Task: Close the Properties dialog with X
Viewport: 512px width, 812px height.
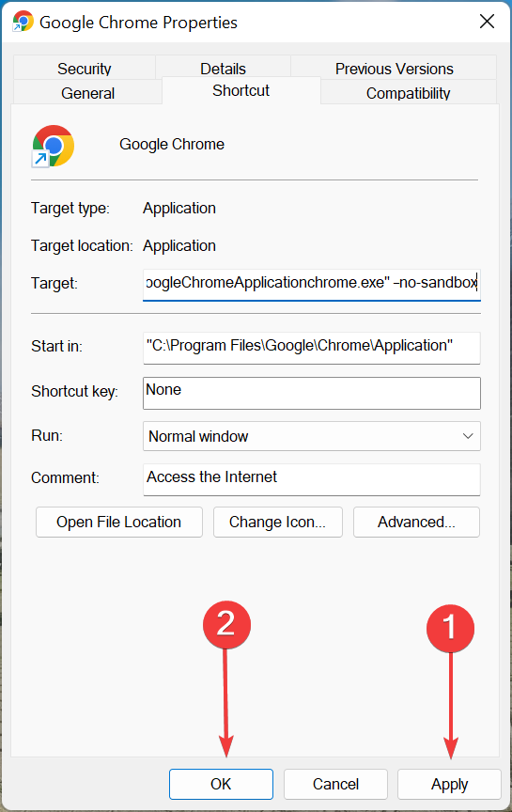Action: coord(487,22)
